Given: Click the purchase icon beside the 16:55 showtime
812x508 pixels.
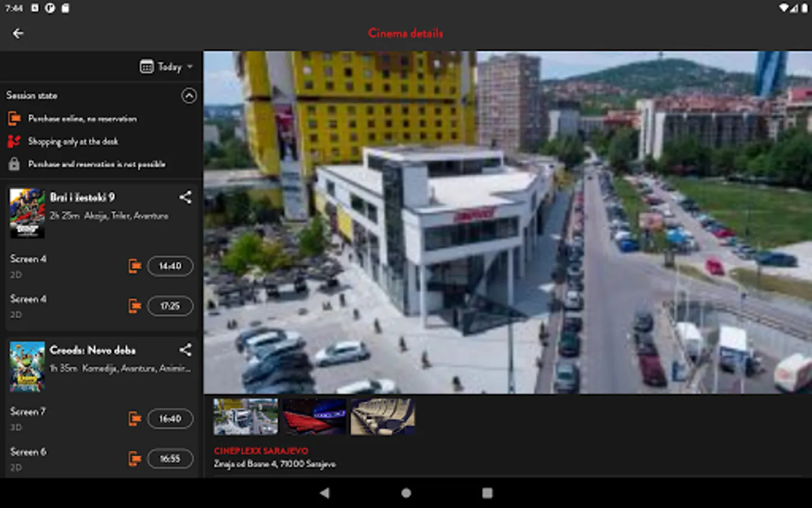Looking at the screenshot, I should (134, 459).
